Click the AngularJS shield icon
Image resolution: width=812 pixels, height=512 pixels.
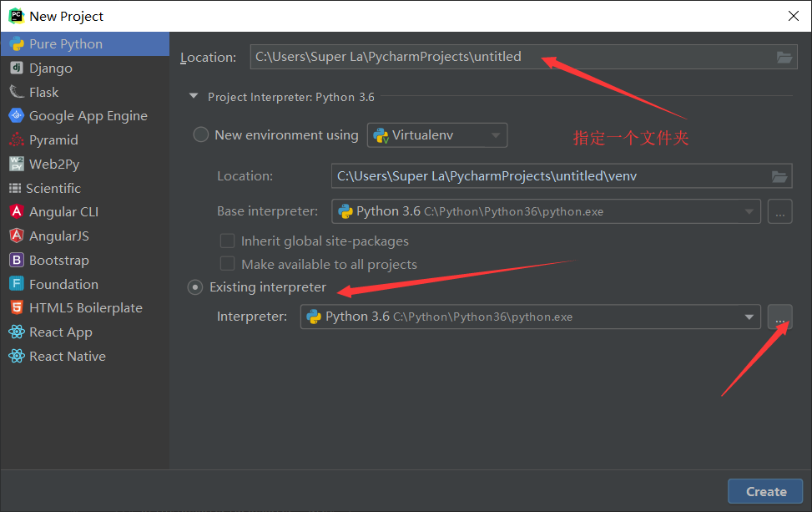coord(17,236)
